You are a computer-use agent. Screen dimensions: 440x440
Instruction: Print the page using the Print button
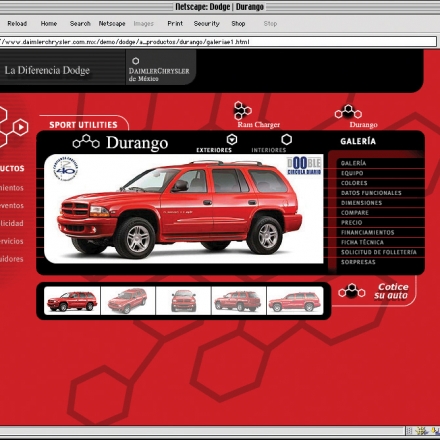coord(175,24)
